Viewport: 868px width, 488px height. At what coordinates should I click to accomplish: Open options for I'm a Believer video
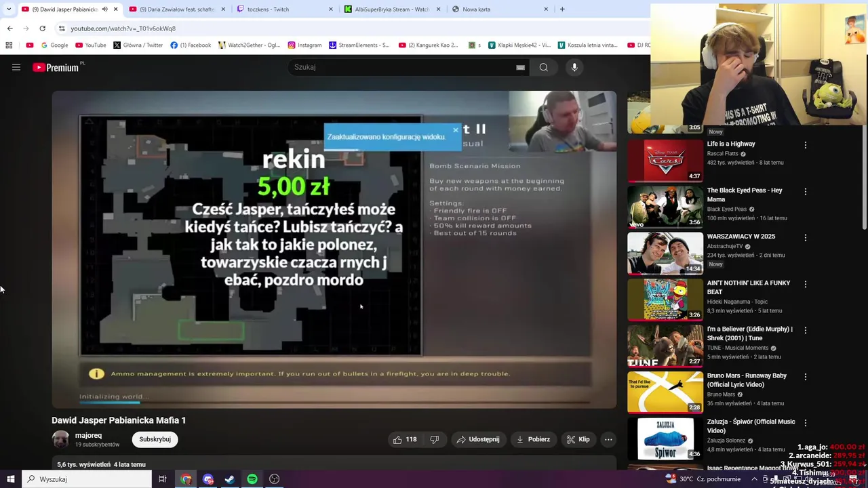point(806,330)
